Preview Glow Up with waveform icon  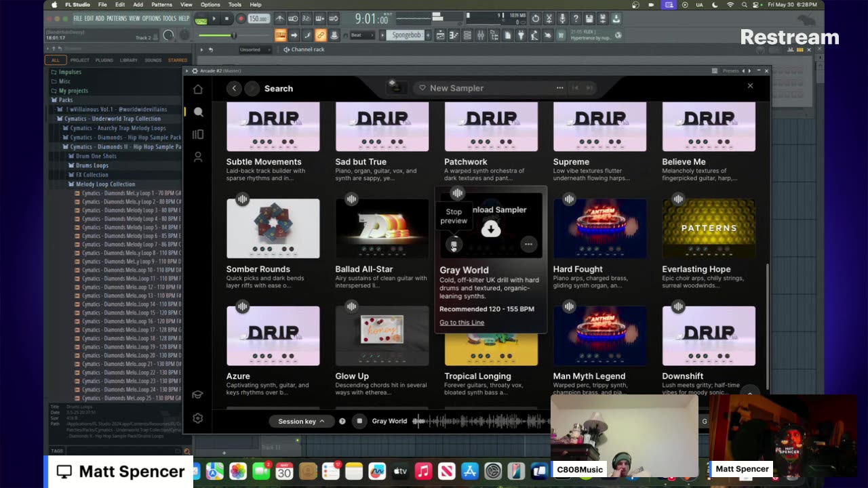pos(351,307)
